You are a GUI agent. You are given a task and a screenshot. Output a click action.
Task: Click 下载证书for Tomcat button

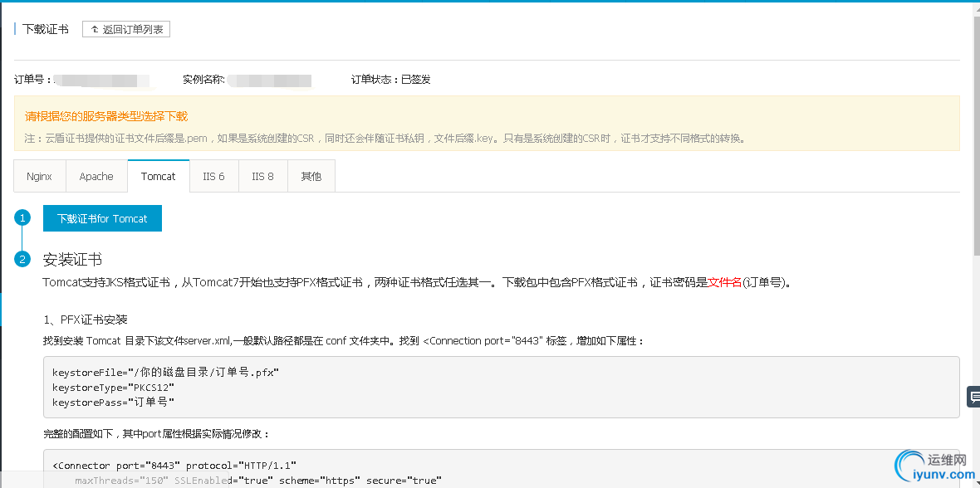coord(102,218)
